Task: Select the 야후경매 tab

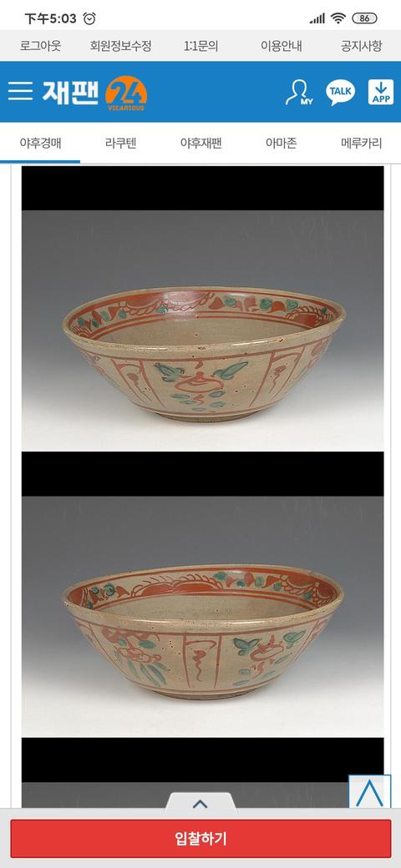Action: click(x=40, y=144)
